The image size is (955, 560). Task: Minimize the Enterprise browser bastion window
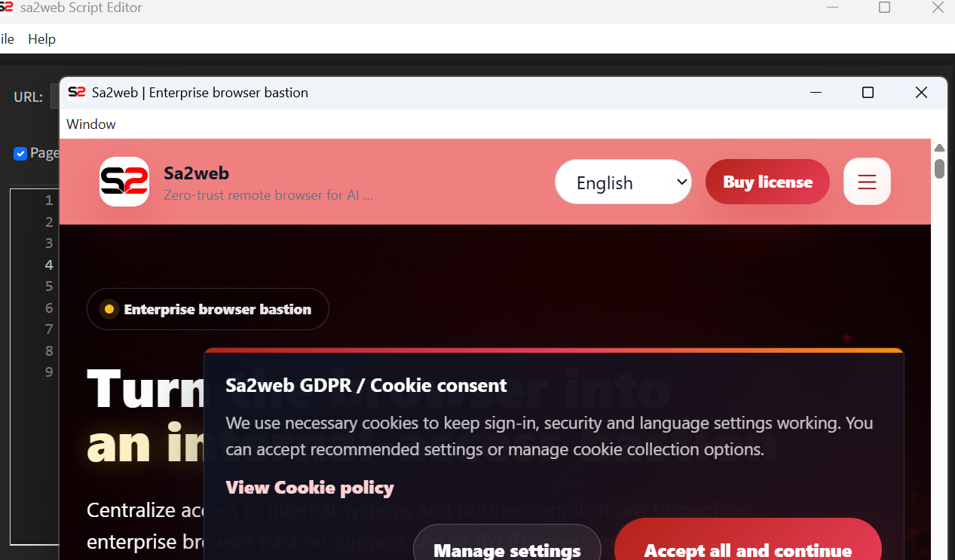tap(816, 93)
